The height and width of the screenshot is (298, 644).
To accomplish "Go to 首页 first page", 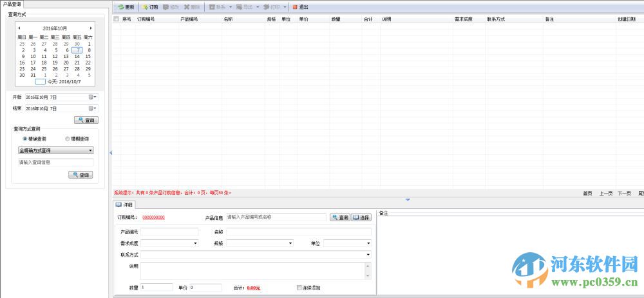I will 587,193.
